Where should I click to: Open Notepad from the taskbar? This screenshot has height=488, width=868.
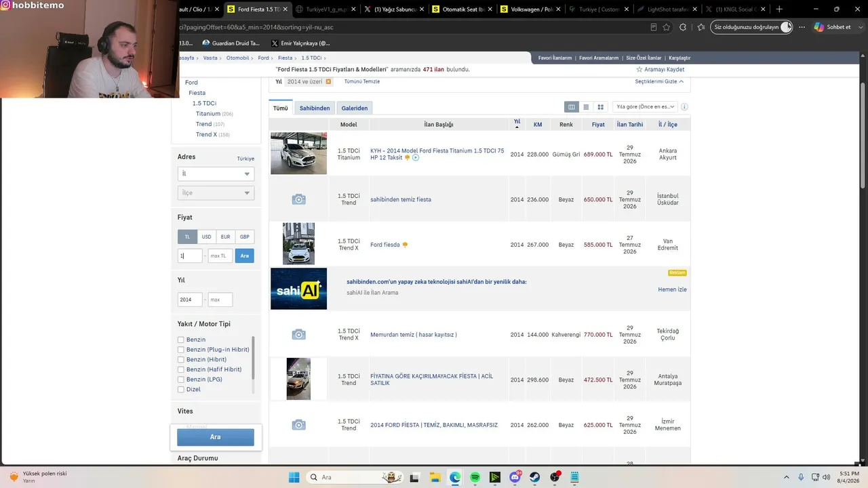pyautogui.click(x=574, y=477)
